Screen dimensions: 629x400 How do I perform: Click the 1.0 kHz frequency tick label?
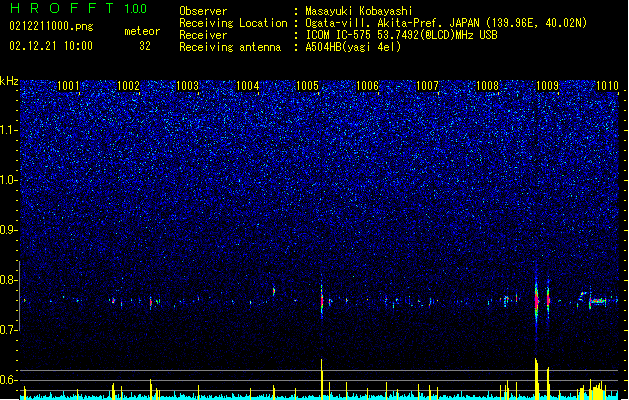[x=9, y=180]
